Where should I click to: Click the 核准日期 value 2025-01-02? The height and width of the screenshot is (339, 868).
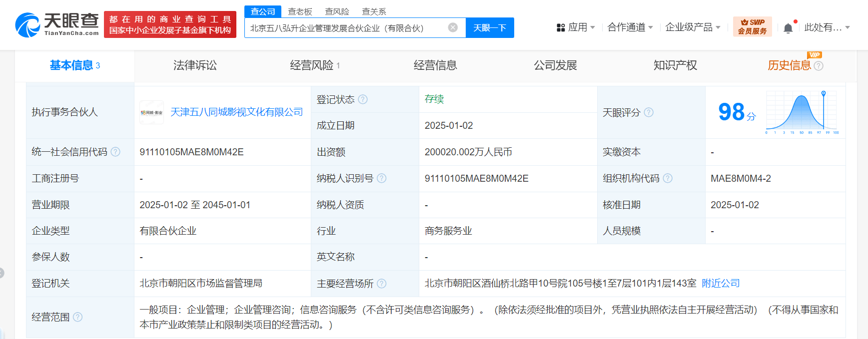coord(735,205)
